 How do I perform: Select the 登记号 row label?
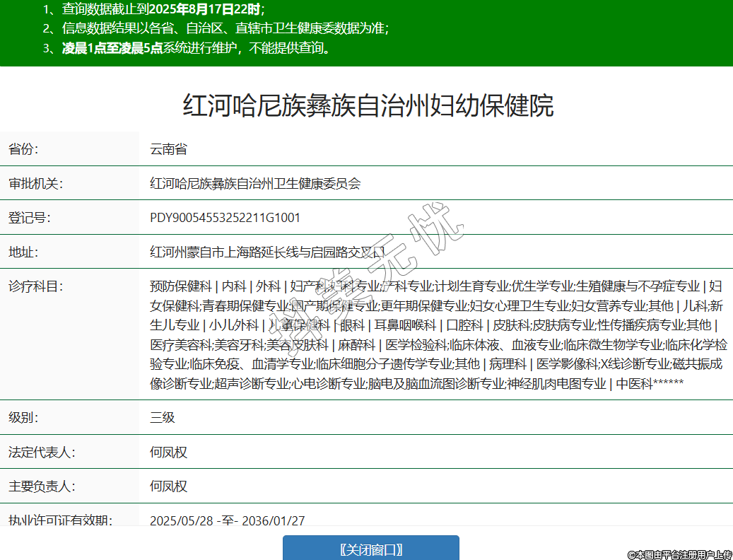[x=30, y=218]
